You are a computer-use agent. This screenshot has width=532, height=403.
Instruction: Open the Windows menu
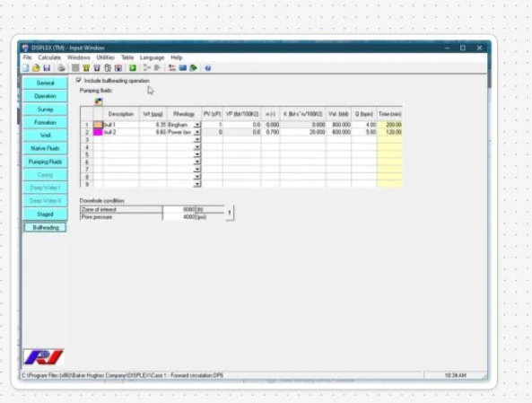click(x=79, y=57)
